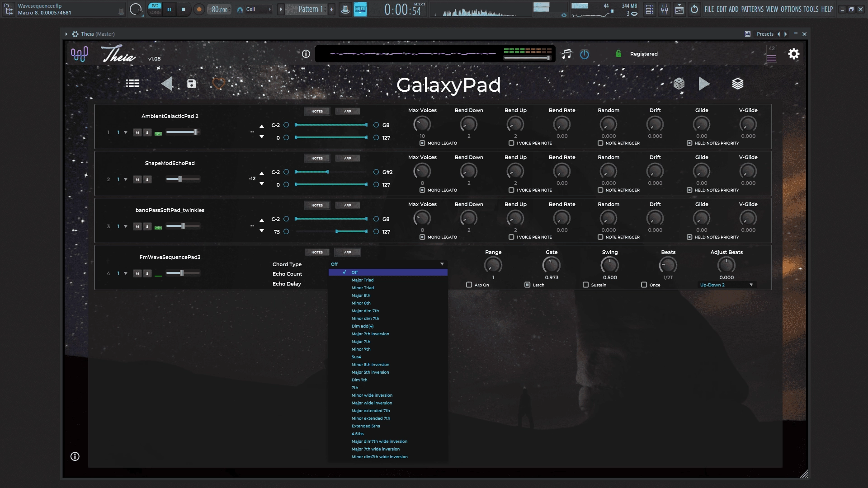The height and width of the screenshot is (488, 868).
Task: Save the current GalaxyPad preset
Action: point(192,84)
